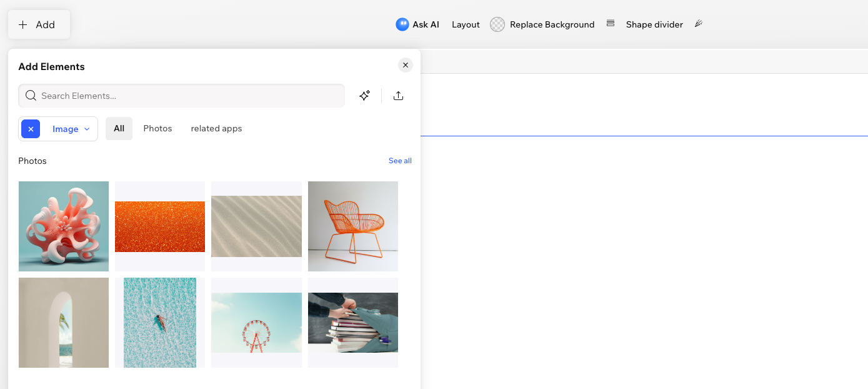
Task: Click the search magnifier icon
Action: [31, 96]
